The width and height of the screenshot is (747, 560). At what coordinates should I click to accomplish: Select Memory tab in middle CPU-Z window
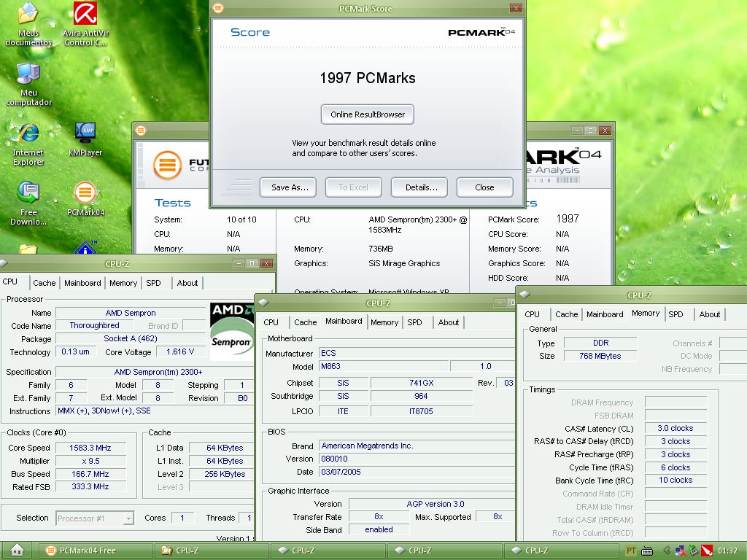(384, 322)
